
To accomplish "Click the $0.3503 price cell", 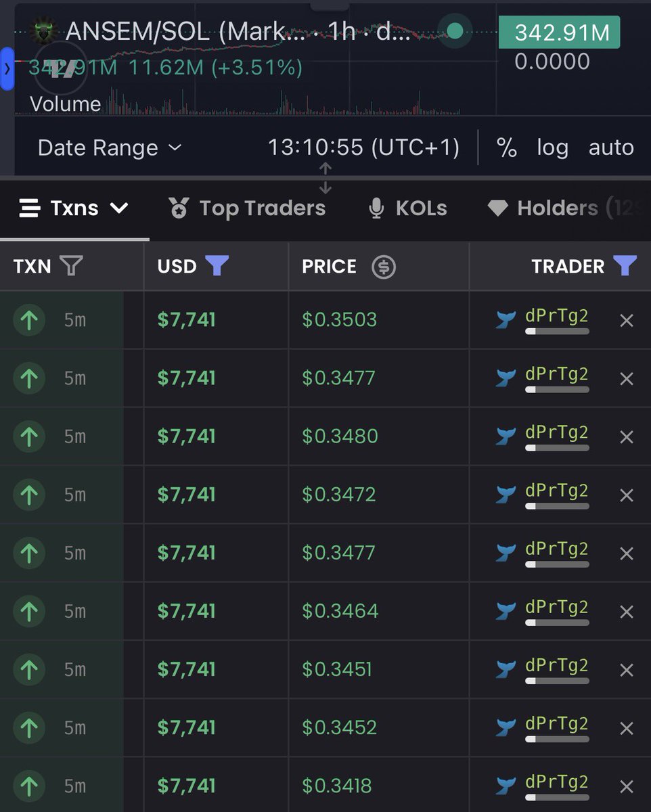I will click(x=340, y=319).
